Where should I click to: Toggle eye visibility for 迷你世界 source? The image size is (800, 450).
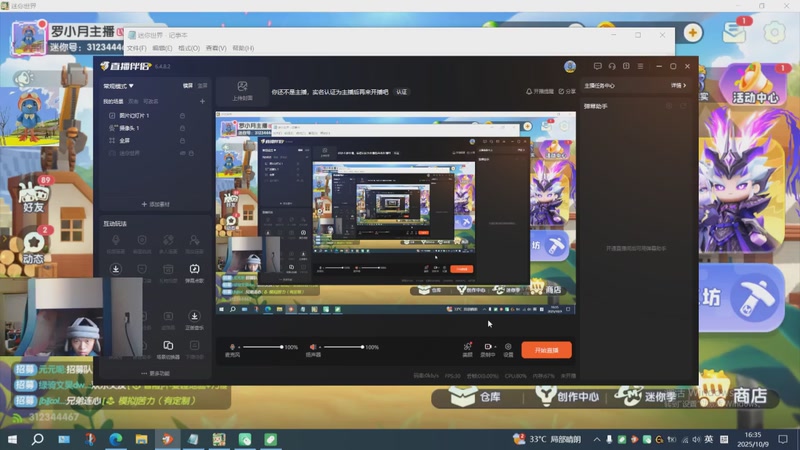(x=182, y=153)
